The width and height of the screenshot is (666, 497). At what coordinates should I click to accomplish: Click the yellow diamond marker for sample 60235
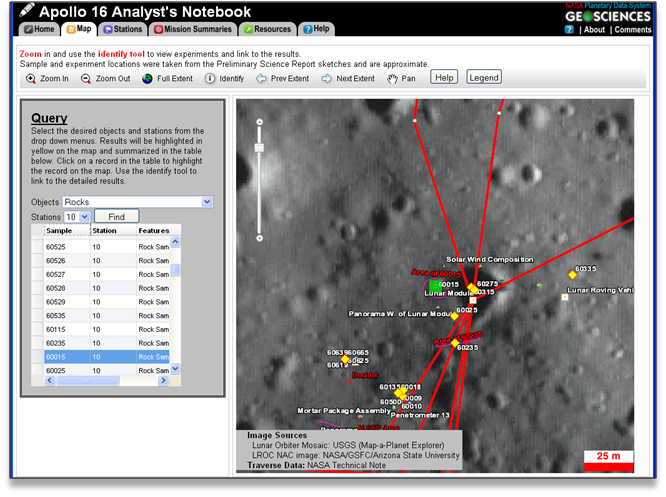[x=455, y=343]
